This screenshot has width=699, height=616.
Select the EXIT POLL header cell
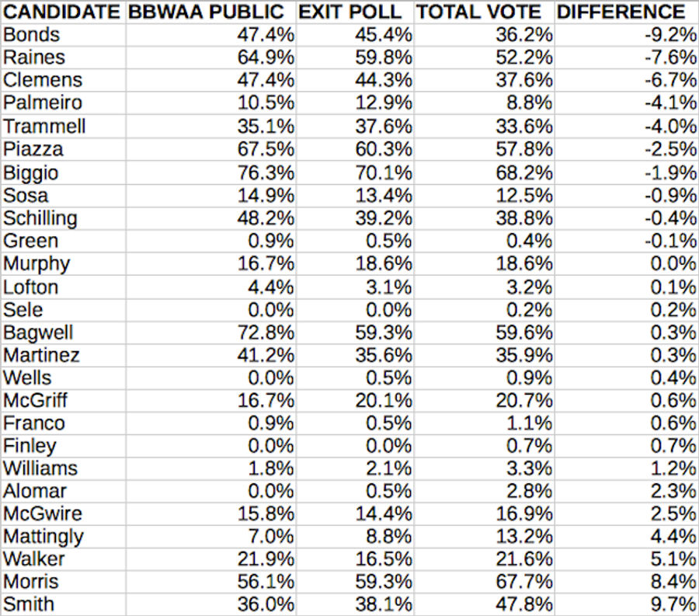(x=355, y=12)
